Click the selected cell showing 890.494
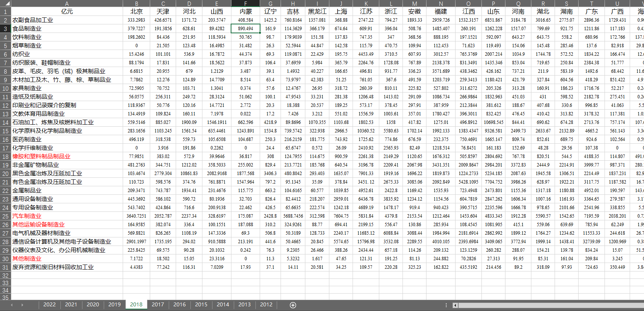 [245, 29]
